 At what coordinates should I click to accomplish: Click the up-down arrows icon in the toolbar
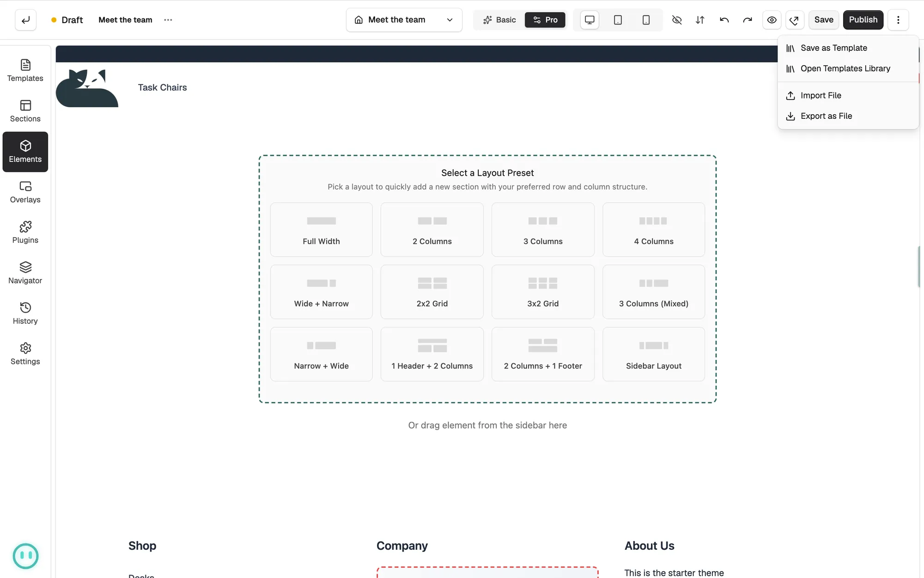pyautogui.click(x=700, y=20)
